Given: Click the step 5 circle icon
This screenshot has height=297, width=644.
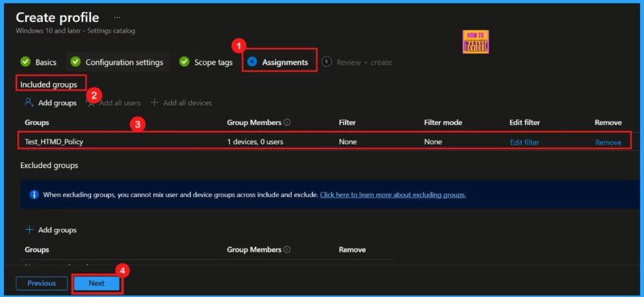Looking at the screenshot, I should click(326, 62).
